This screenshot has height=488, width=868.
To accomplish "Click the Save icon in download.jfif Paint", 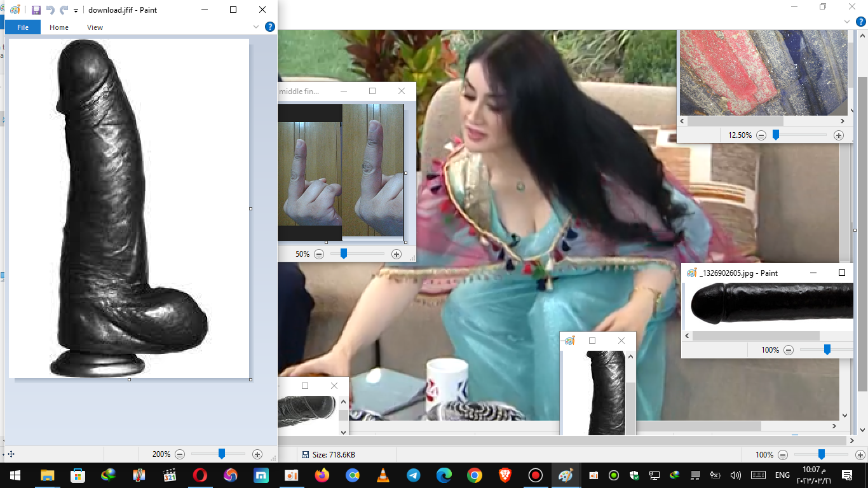I will point(36,10).
